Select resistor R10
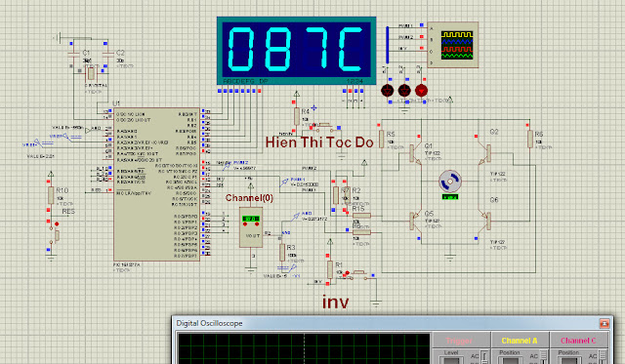 point(51,195)
